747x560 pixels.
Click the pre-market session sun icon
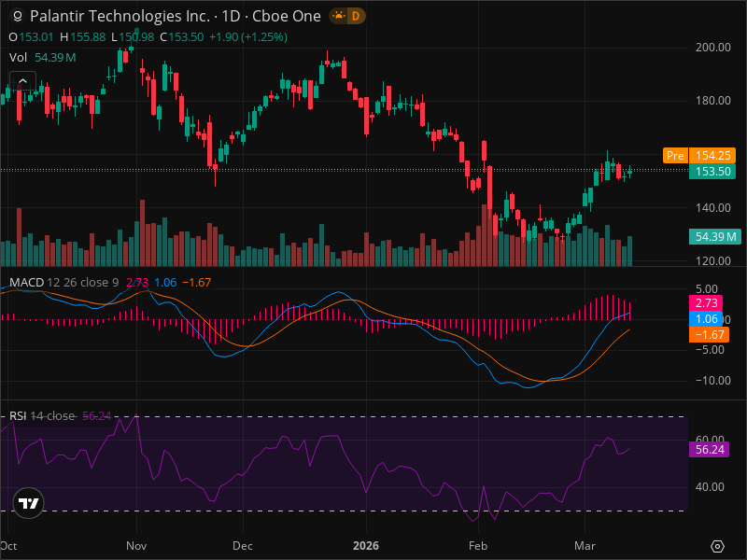click(338, 16)
